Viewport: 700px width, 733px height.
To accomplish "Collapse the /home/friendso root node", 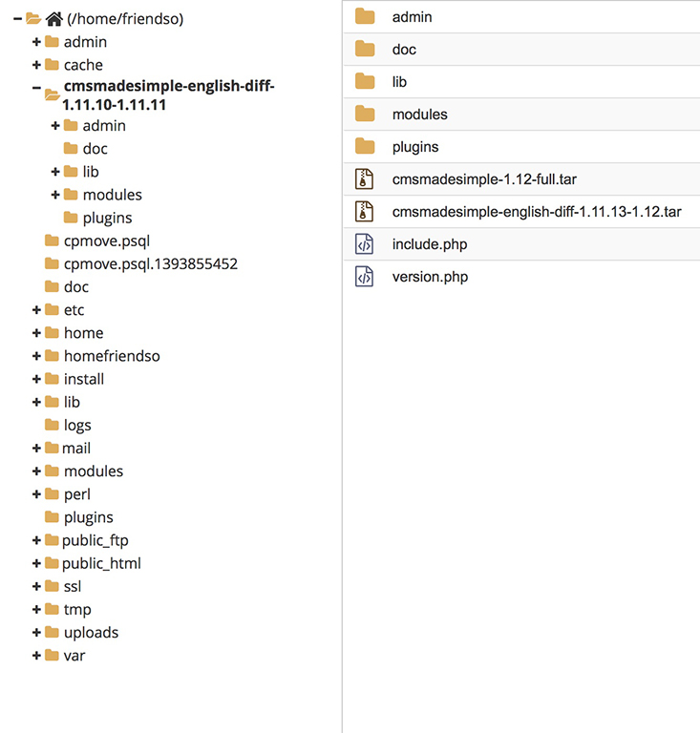I will tap(18, 19).
